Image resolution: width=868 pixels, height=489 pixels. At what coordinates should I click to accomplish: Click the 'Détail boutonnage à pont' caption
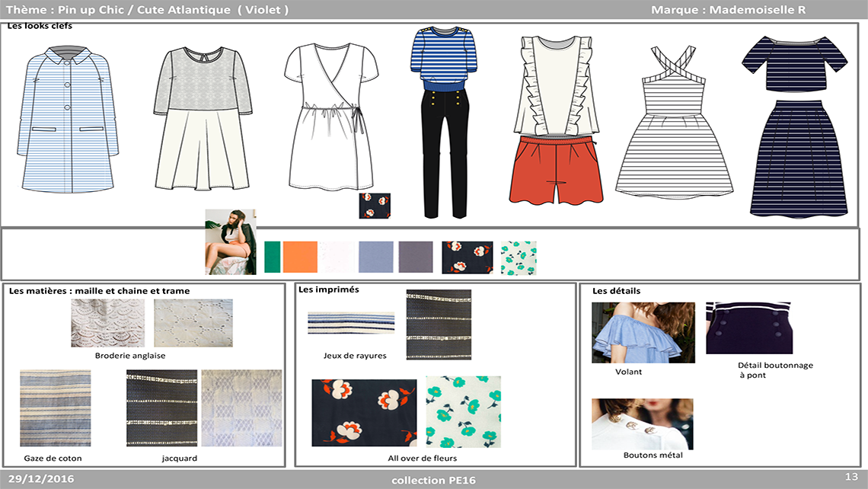(x=775, y=370)
